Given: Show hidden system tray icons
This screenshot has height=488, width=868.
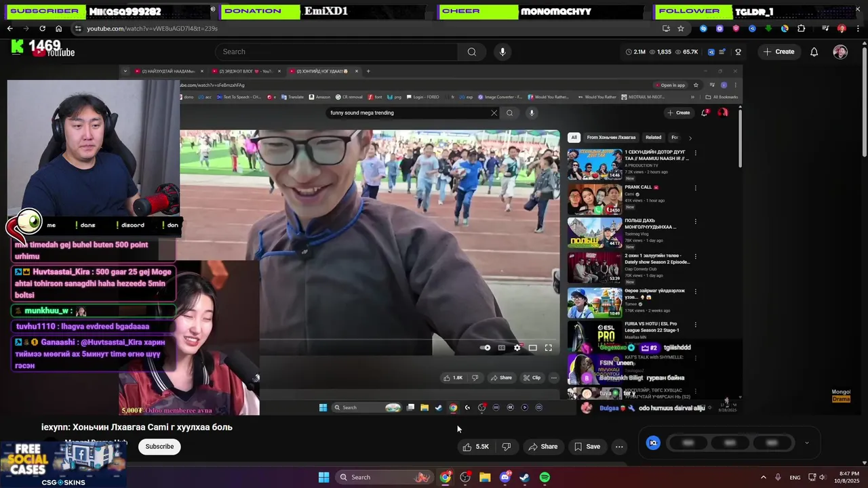Looking at the screenshot, I should tap(763, 477).
